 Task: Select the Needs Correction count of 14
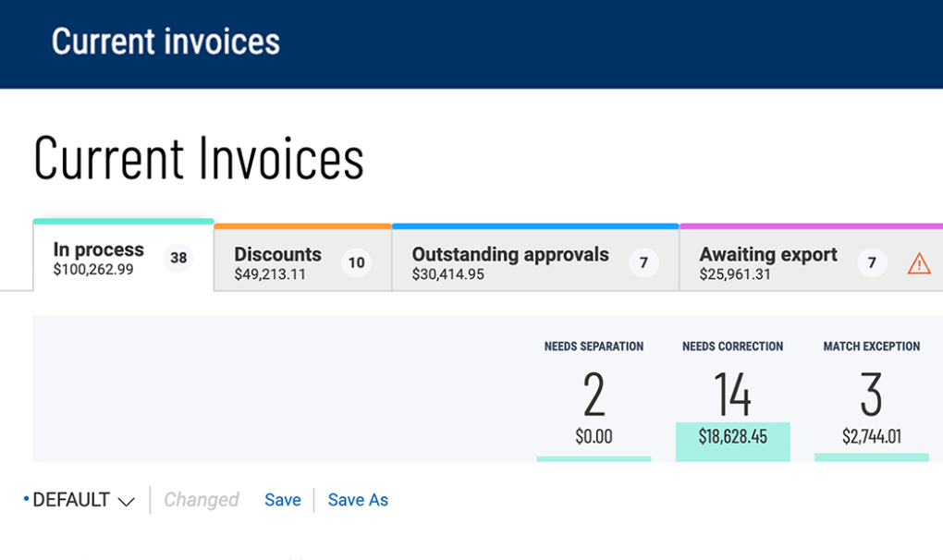pyautogui.click(x=732, y=395)
